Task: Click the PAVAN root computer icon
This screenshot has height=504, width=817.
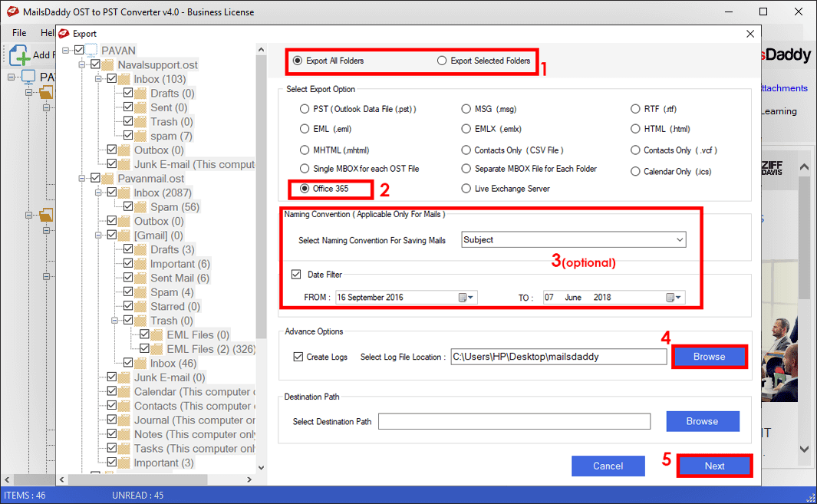Action: coord(91,50)
